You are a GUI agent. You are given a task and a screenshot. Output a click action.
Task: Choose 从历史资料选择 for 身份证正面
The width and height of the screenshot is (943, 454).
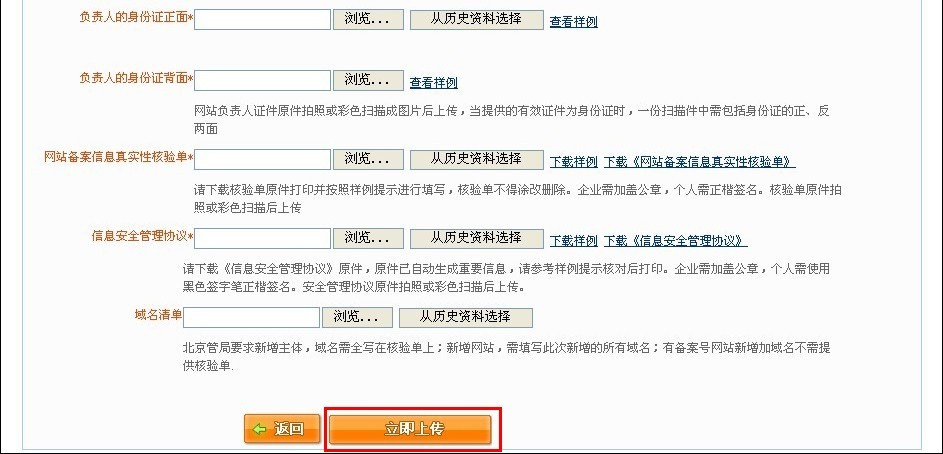476,20
